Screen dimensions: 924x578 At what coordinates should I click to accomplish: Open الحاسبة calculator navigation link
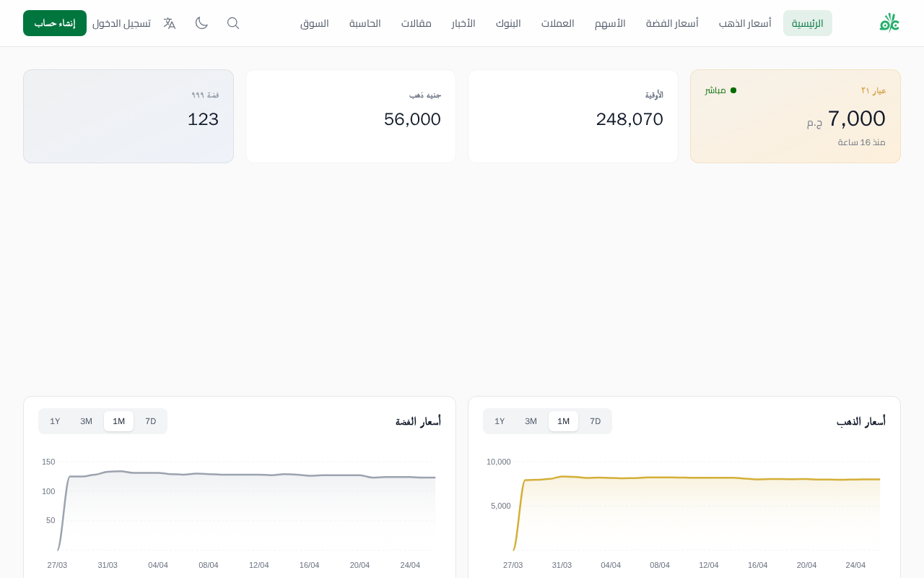pos(365,23)
